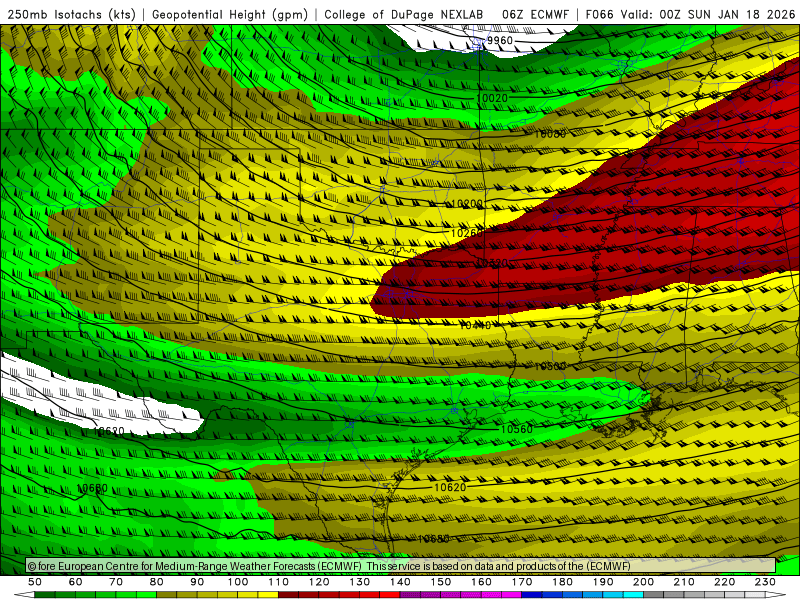
Task: Click the 110 value on color scale
Action: [278, 582]
